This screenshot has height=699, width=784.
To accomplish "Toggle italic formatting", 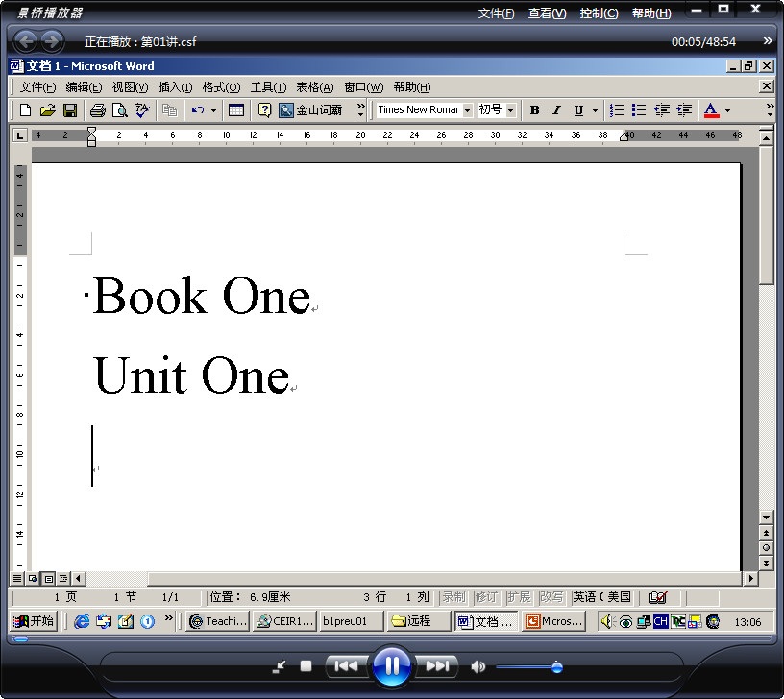I will [556, 109].
